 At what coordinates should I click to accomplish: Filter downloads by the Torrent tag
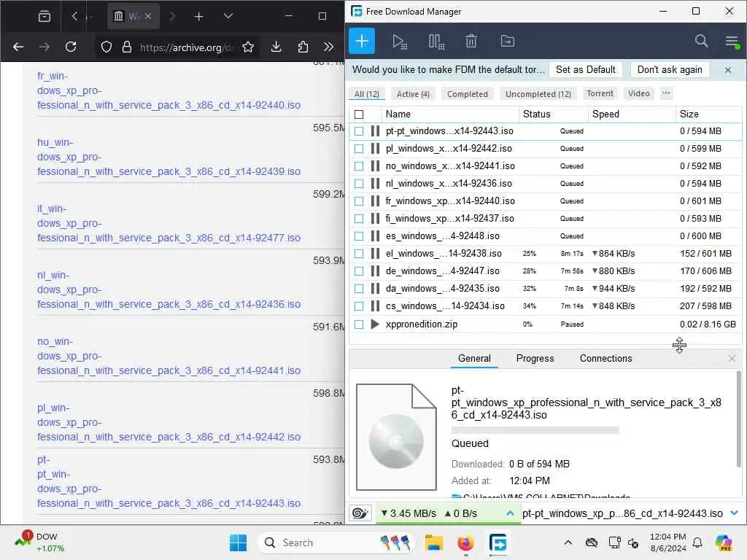(600, 93)
